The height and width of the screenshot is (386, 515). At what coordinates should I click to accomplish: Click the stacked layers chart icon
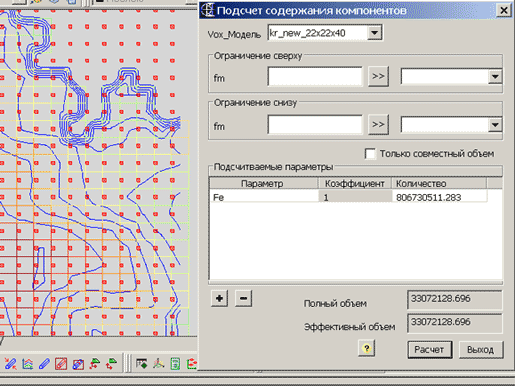(x=27, y=364)
